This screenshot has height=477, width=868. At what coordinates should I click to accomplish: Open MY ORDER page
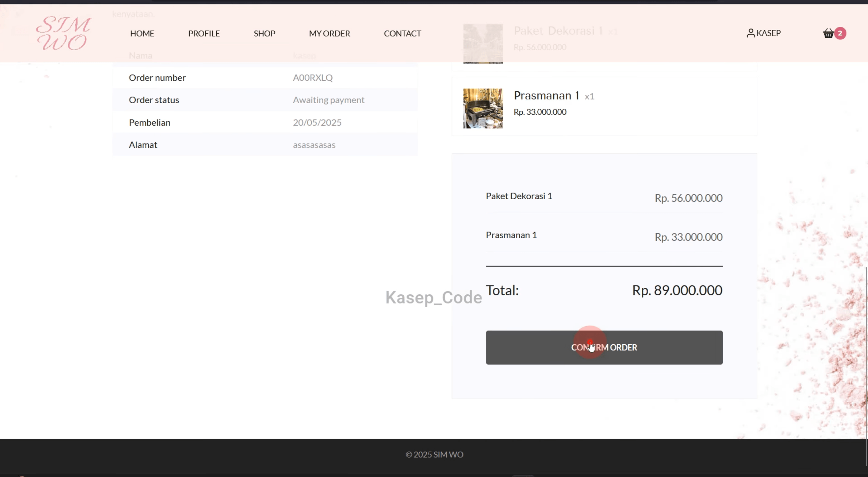(329, 33)
